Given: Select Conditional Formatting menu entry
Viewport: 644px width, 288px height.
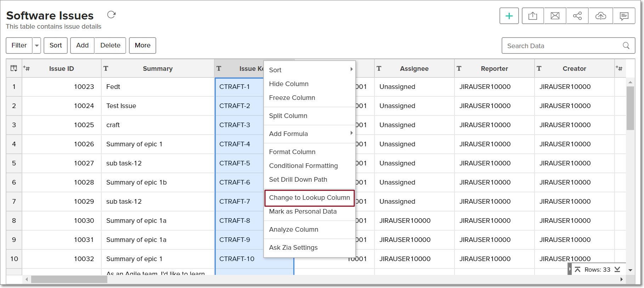Looking at the screenshot, I should coord(303,166).
